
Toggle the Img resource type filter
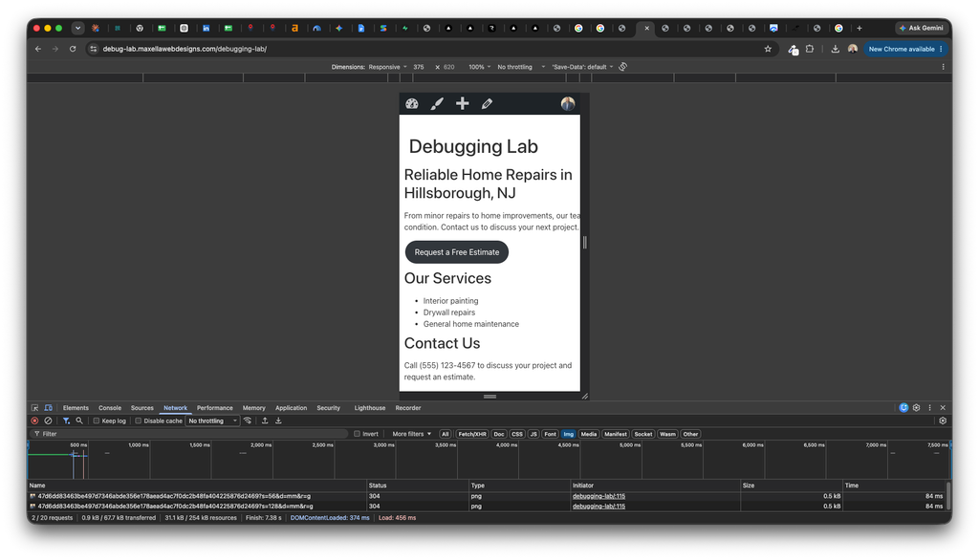(568, 434)
